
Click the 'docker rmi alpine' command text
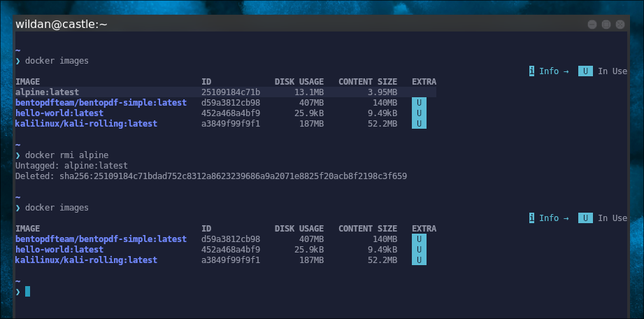pos(66,155)
